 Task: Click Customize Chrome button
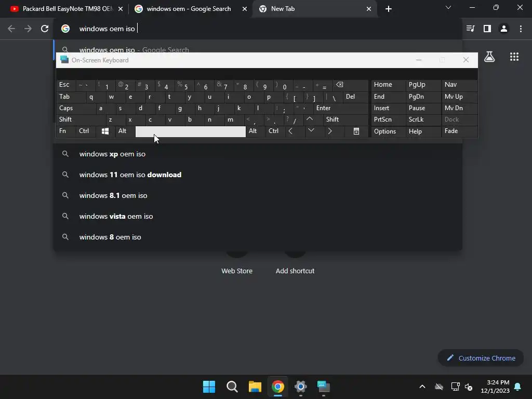coord(481,358)
